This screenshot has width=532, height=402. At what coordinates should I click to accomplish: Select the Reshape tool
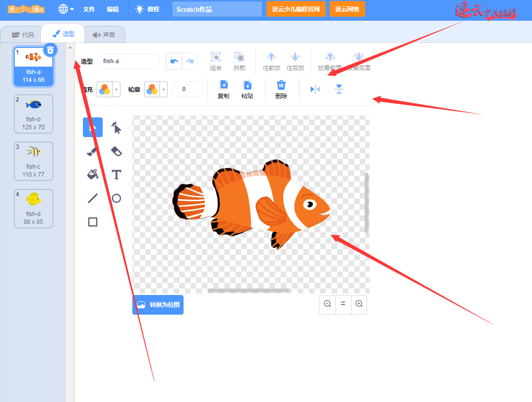coord(116,128)
